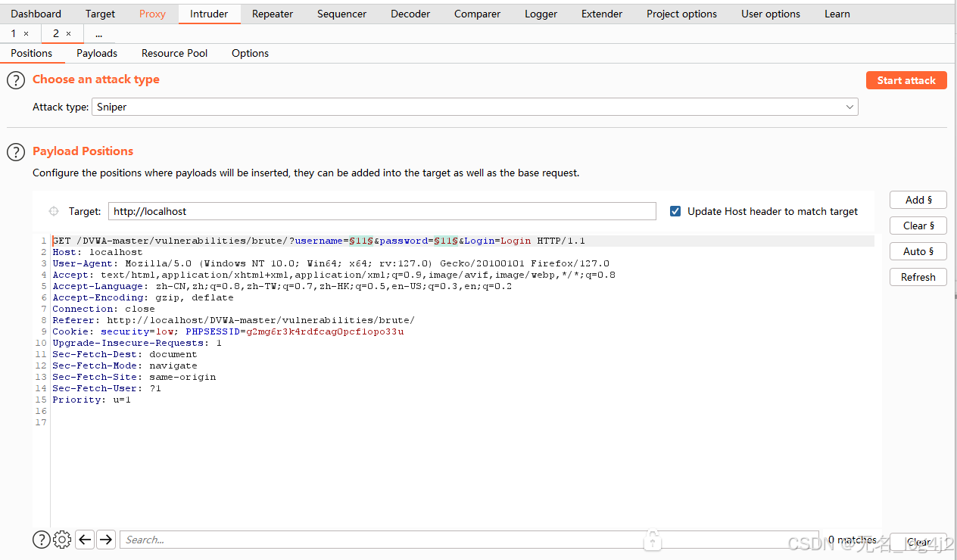Click the Upgrade-Insecure-Requests line
The height and width of the screenshot is (560, 957).
click(137, 343)
